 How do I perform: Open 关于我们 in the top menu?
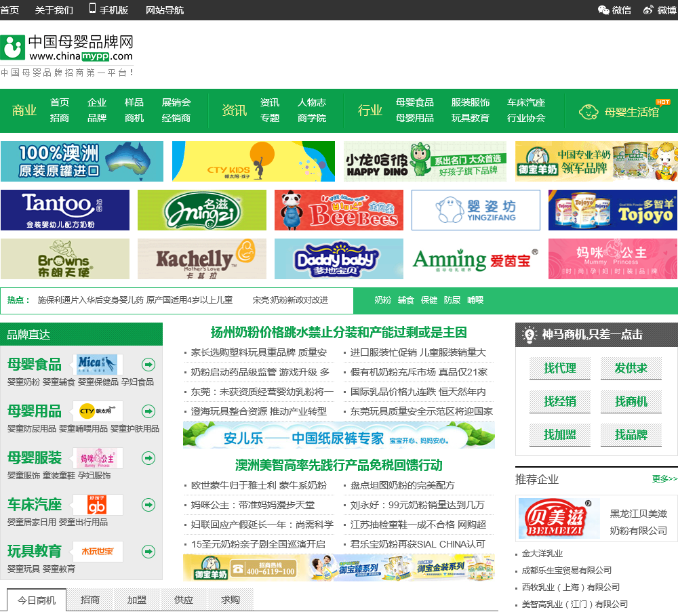click(54, 10)
